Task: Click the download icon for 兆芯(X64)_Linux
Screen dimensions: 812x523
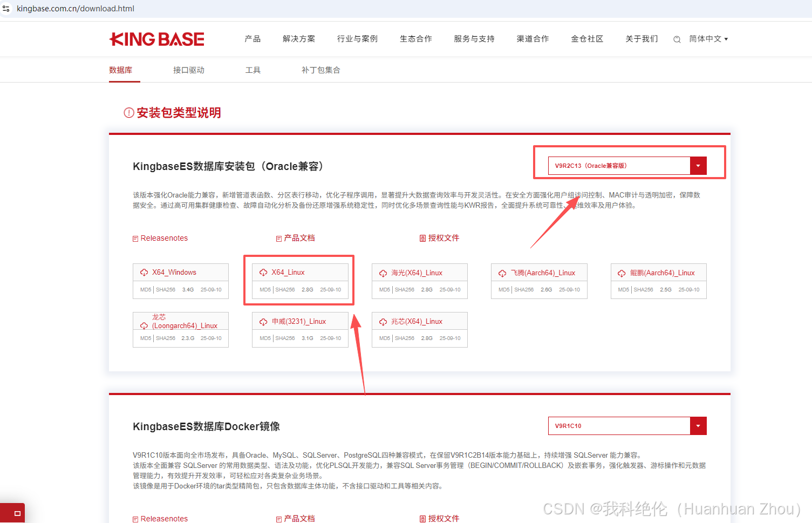Action: coord(383,322)
